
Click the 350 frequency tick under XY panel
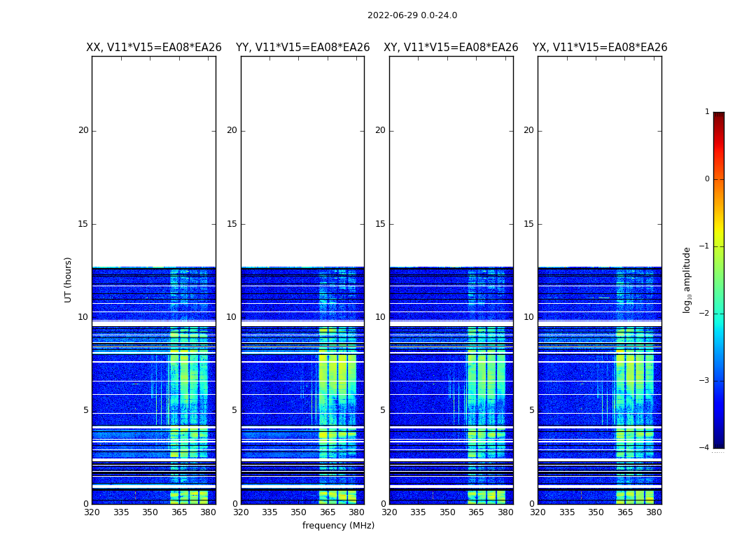coord(447,512)
